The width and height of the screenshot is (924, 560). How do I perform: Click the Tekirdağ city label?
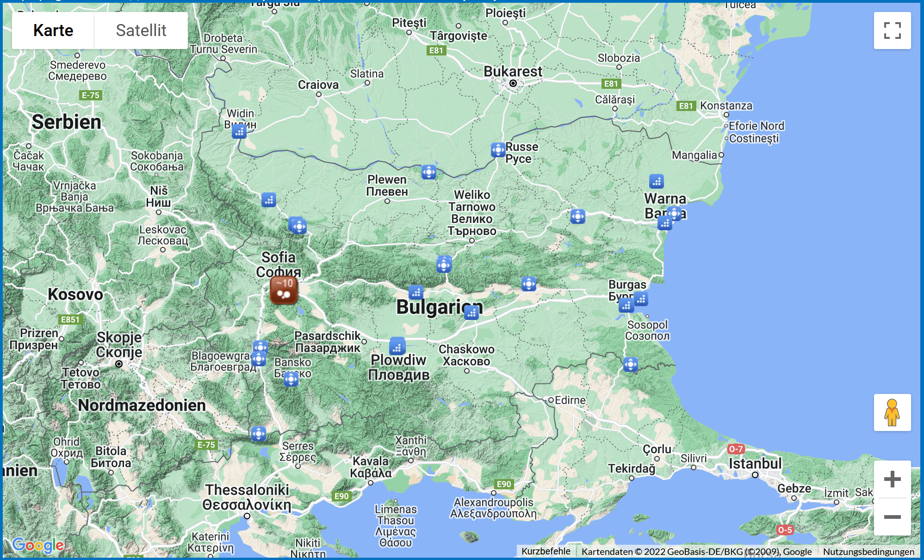click(632, 468)
